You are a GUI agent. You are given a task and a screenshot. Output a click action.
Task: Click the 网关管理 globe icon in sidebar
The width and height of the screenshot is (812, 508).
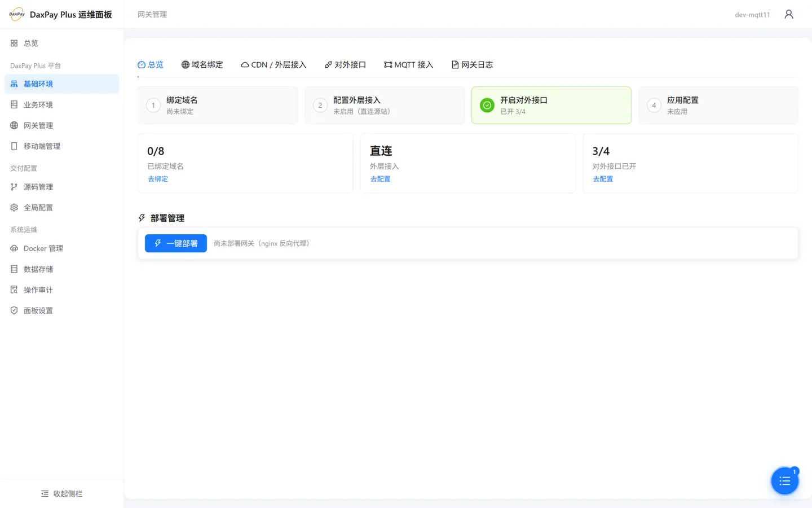pyautogui.click(x=14, y=125)
